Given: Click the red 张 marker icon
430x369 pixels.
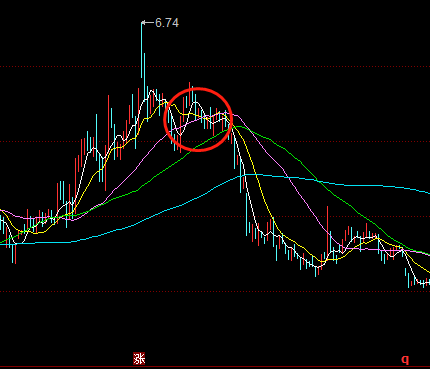Looking at the screenshot, I should 139,359.
